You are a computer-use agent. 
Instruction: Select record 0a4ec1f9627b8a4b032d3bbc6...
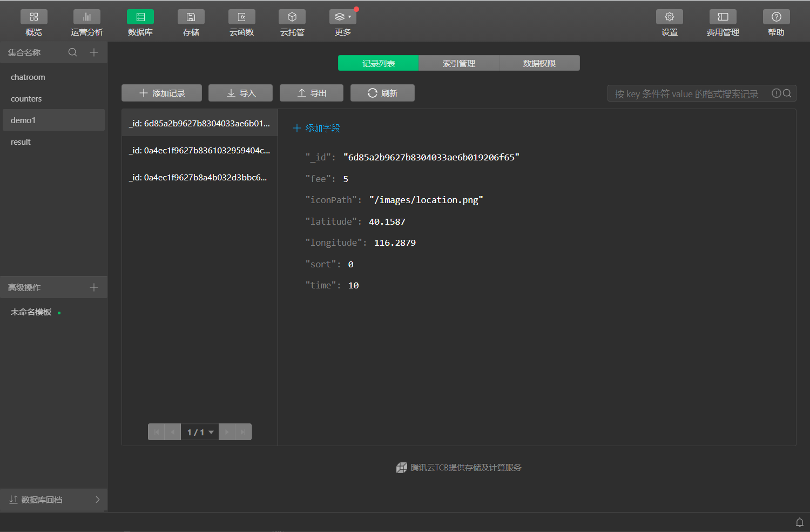pos(200,177)
